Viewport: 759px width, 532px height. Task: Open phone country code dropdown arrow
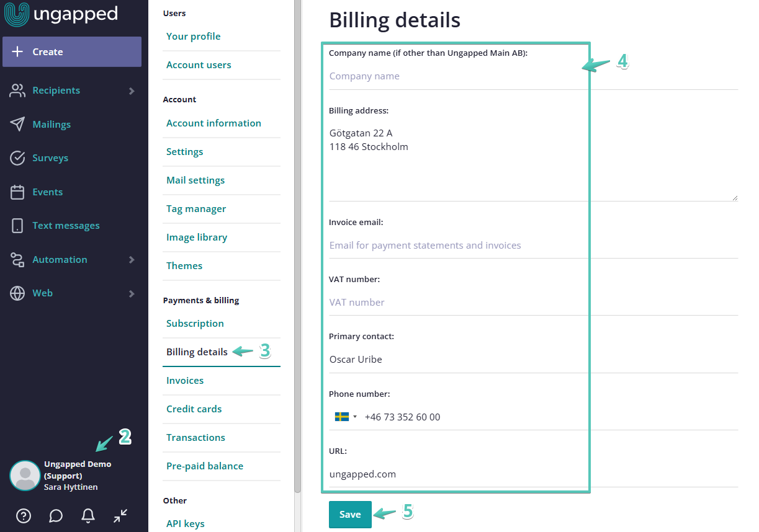click(355, 417)
